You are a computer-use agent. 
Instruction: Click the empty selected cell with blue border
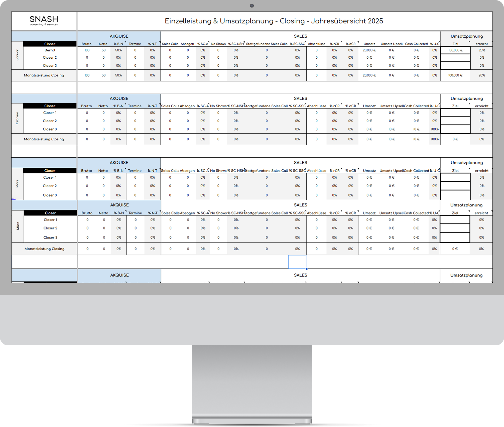297,262
